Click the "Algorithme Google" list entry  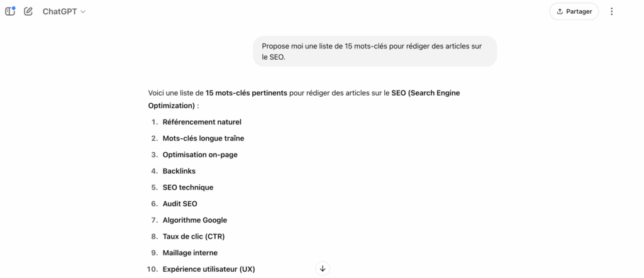(x=195, y=220)
